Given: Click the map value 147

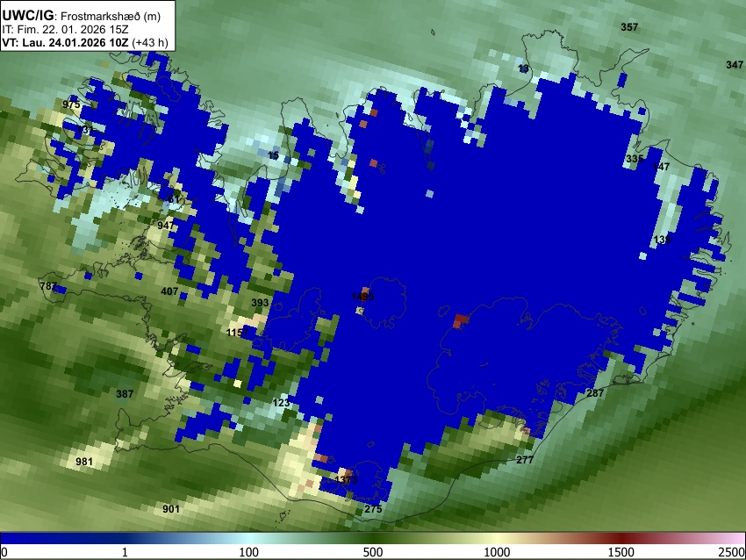Looking at the screenshot, I should (x=662, y=167).
